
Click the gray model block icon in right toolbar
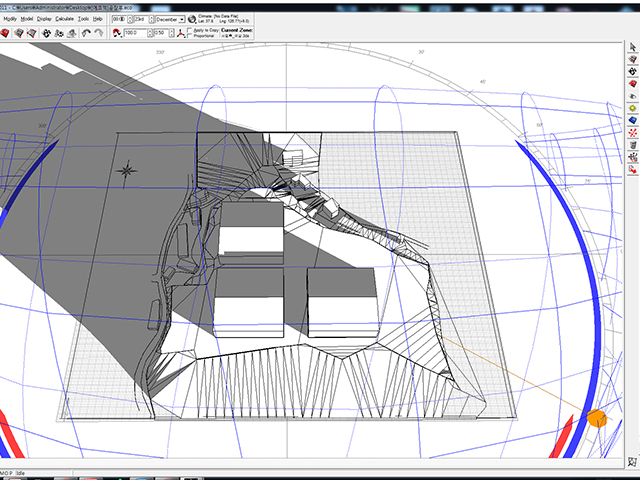pos(633,60)
